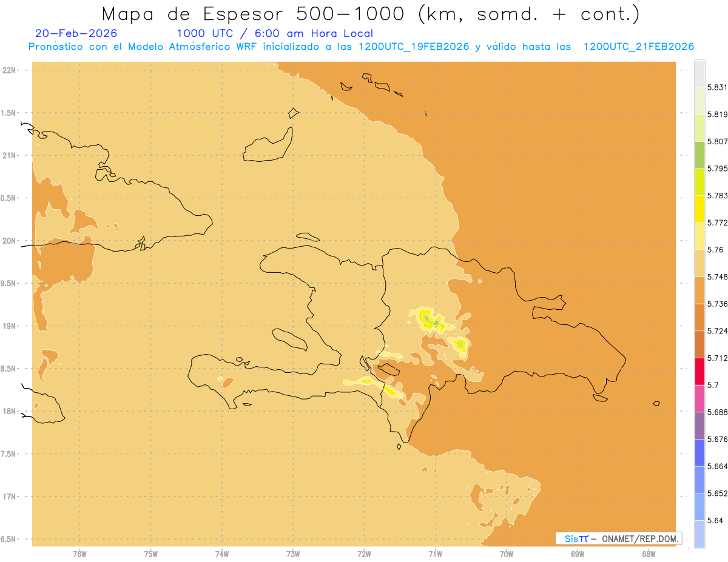Click the 'SisTT - ONAMET/REP.DOM.' credit box

point(619,538)
